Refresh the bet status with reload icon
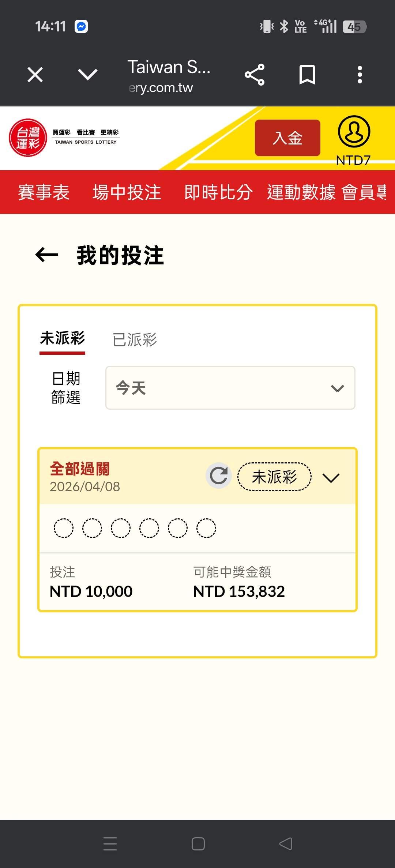395x868 pixels. pos(219,476)
